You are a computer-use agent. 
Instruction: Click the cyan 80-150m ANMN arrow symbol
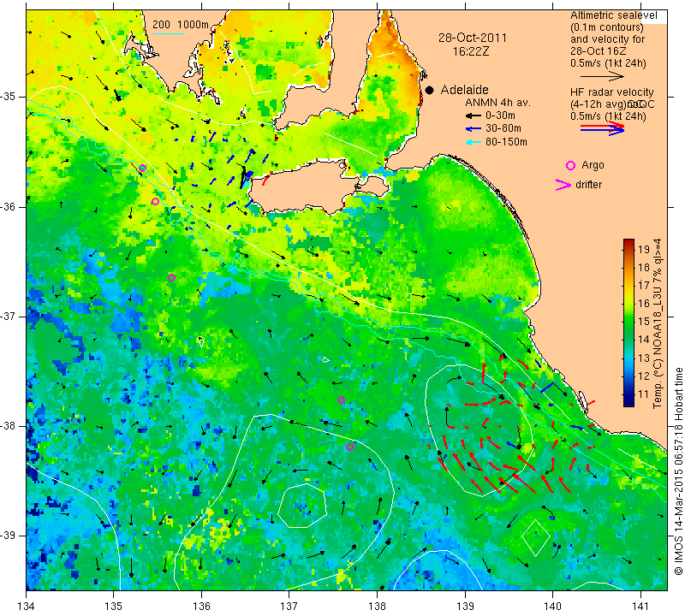pos(473,142)
